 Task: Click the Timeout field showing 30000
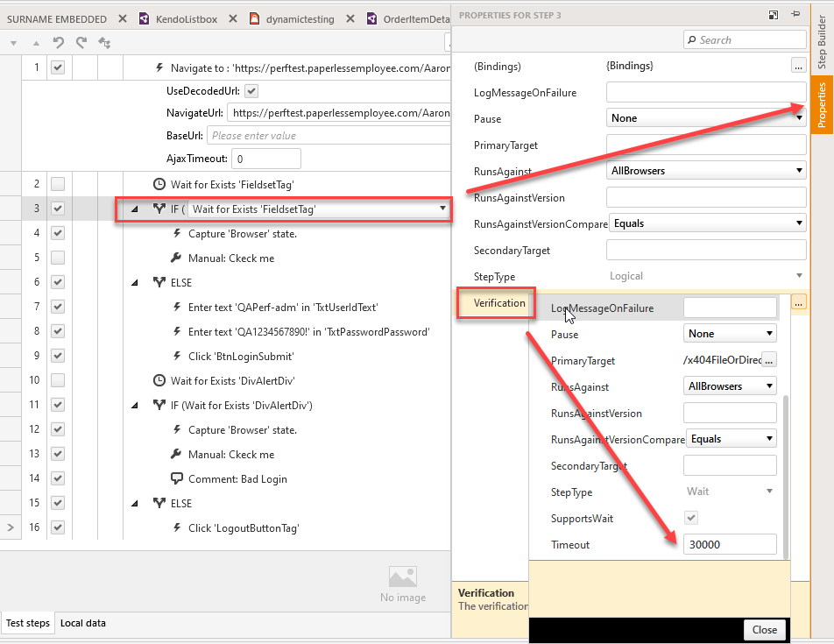click(729, 545)
